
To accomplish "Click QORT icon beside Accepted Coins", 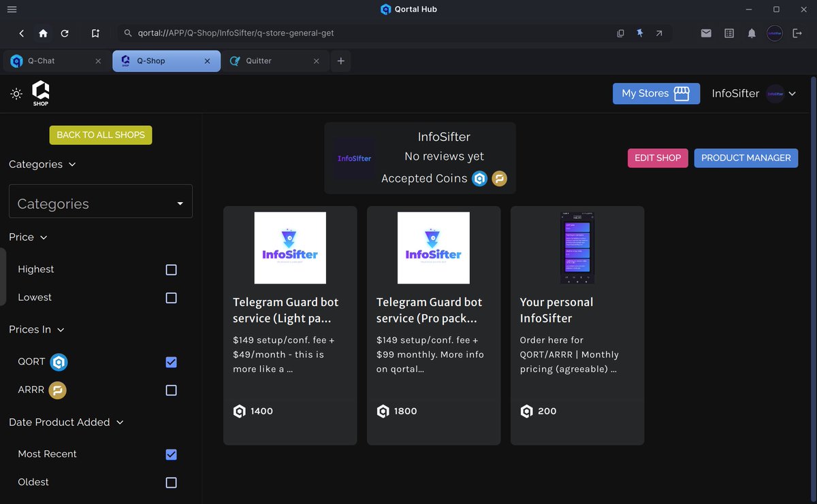I will click(x=480, y=179).
